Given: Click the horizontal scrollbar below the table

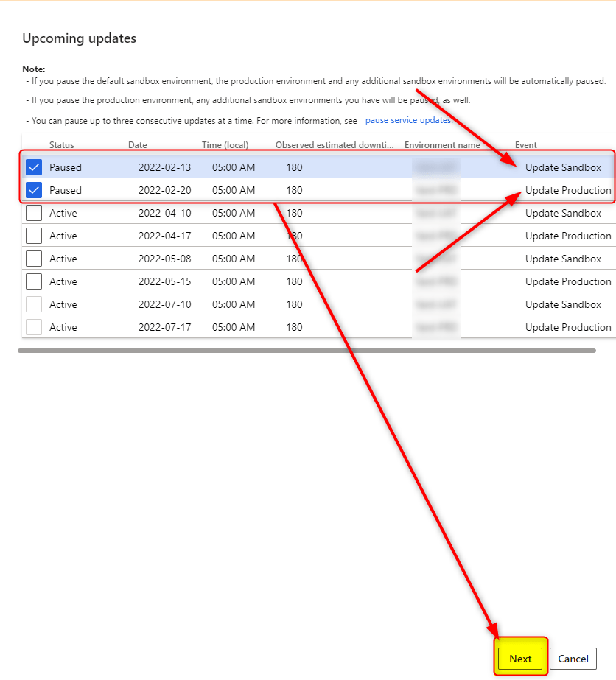Looking at the screenshot, I should point(307,351).
